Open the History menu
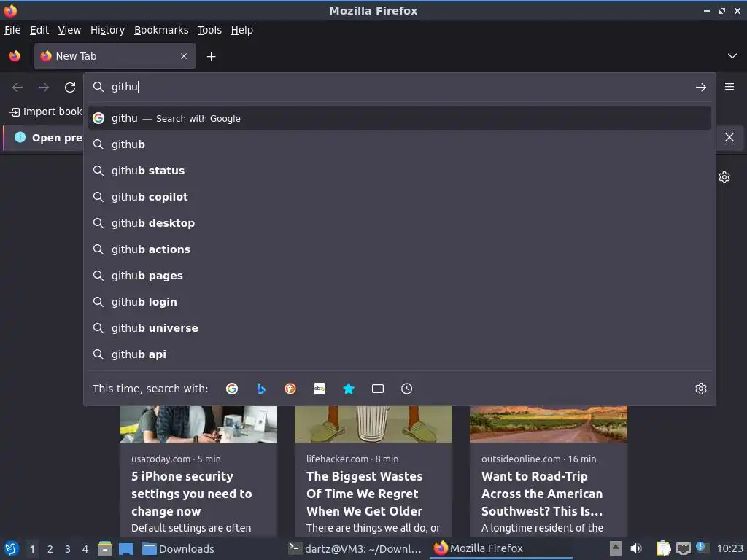The image size is (747, 560). (107, 30)
